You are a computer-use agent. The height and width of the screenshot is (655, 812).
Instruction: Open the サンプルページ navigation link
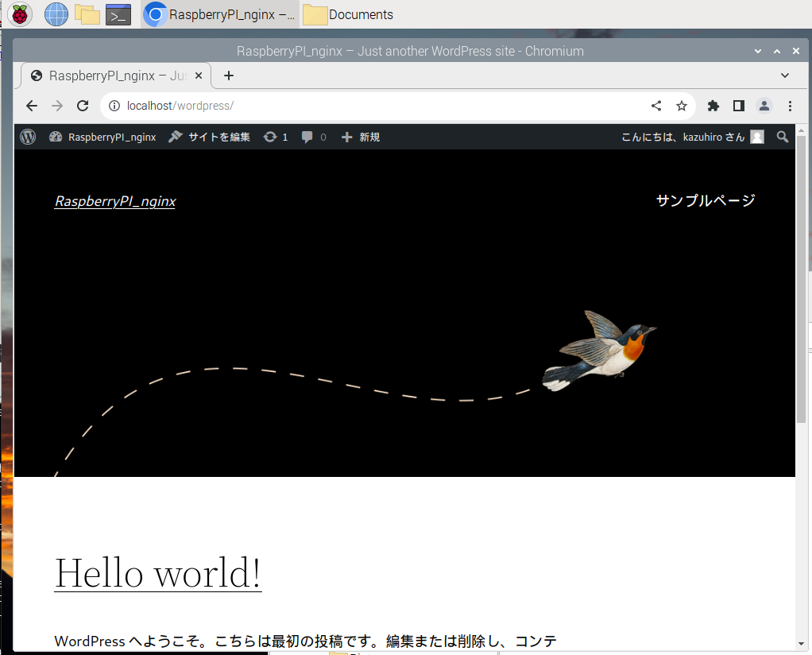tap(705, 200)
